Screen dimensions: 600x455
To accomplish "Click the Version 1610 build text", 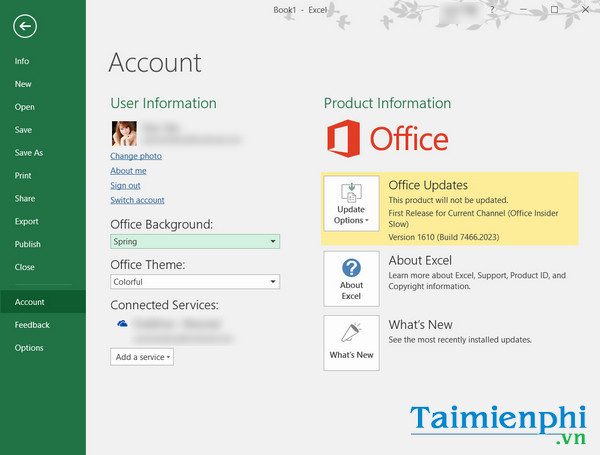I will point(443,237).
